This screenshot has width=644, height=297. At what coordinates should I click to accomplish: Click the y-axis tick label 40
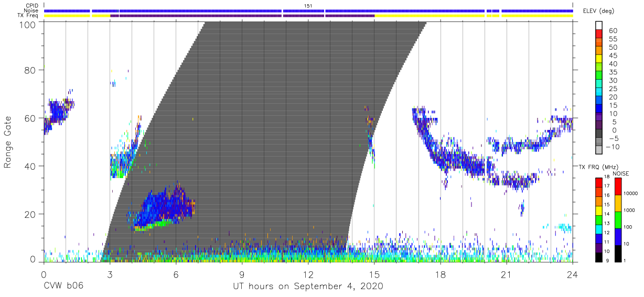31,166
